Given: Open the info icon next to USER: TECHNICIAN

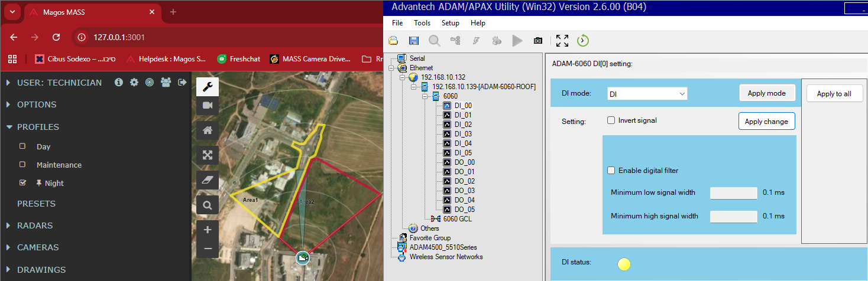Looking at the screenshot, I should click(118, 83).
